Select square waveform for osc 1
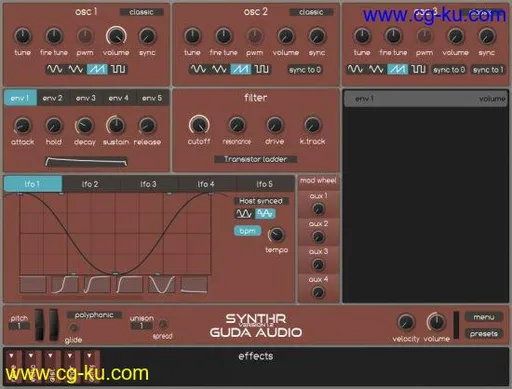The image size is (512, 389). (118, 69)
